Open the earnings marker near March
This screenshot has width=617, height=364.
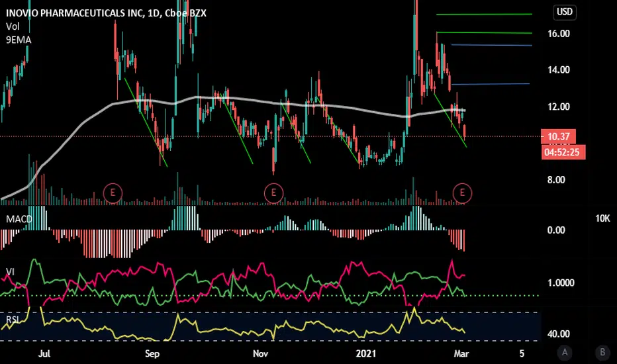(462, 193)
